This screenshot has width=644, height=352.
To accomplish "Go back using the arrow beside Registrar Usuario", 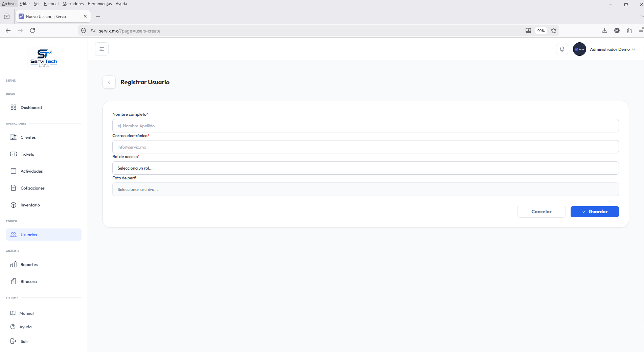I will click(109, 82).
